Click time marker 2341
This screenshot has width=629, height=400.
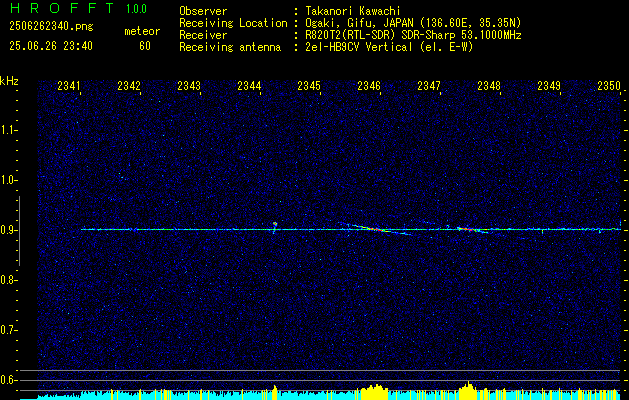coord(69,86)
